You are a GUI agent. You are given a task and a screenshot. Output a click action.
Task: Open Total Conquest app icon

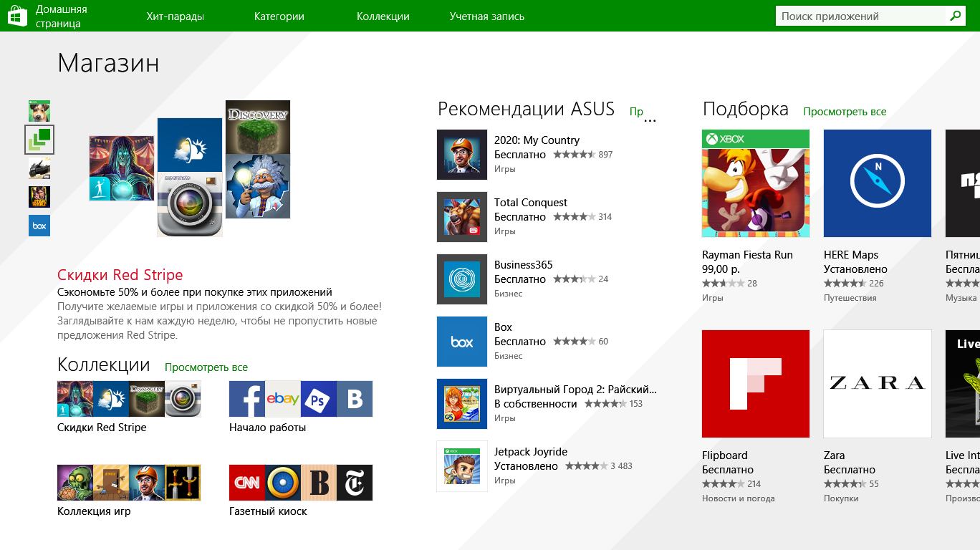click(462, 217)
